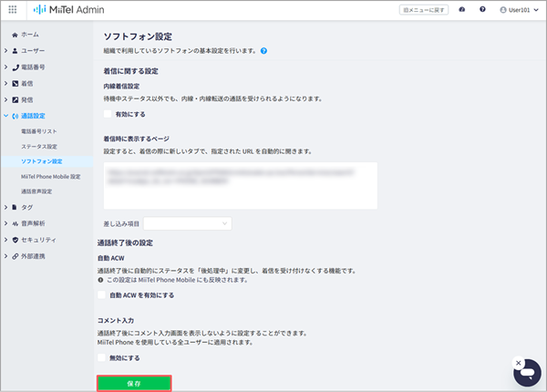Dismiss the chat widget with the X

coord(519,363)
